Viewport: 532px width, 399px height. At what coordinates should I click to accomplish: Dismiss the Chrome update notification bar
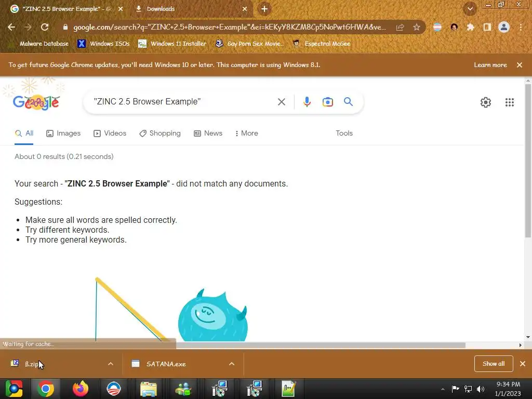[520, 65]
